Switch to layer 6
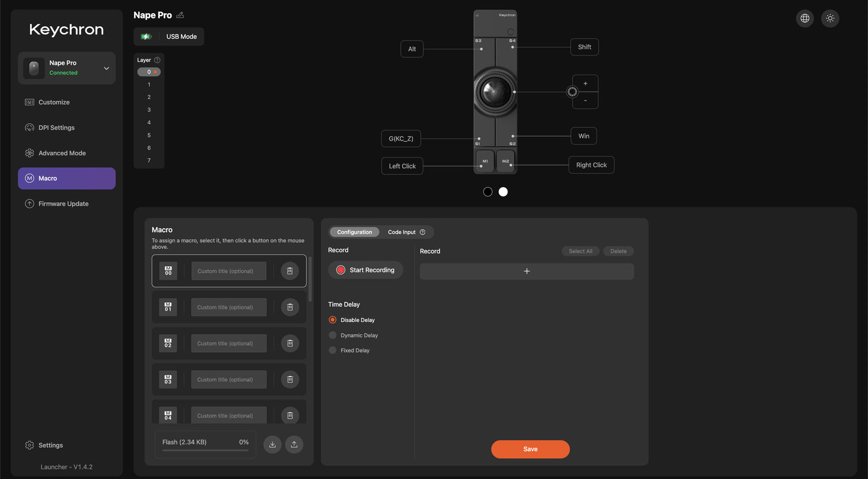Image resolution: width=868 pixels, height=479 pixels. (x=149, y=148)
